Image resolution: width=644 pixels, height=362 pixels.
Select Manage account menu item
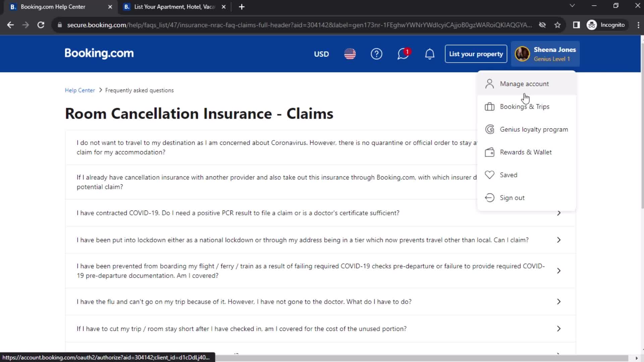(527, 84)
